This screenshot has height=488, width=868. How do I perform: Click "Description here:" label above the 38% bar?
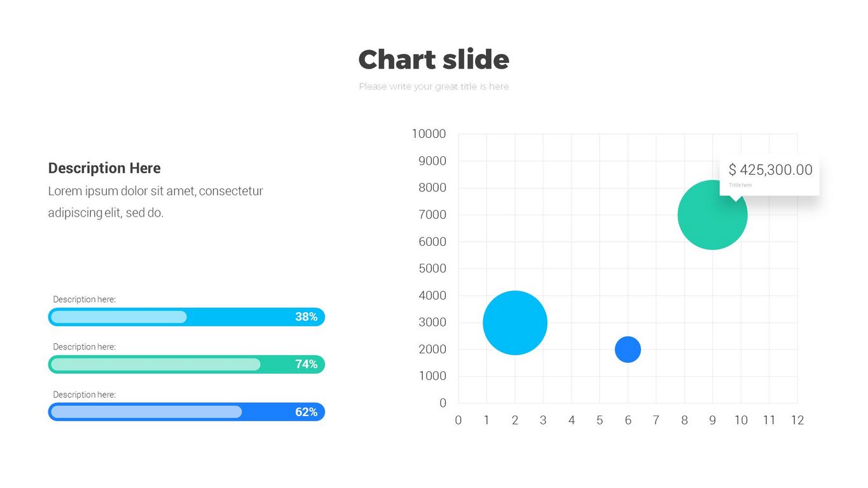pos(84,299)
